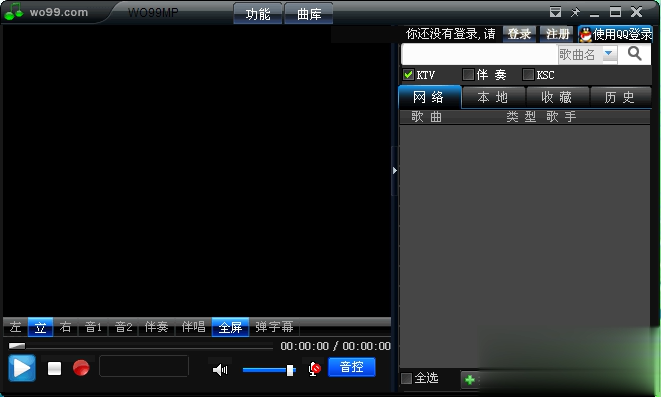The width and height of the screenshot is (661, 397).
Task: Open the 曲库 menu
Action: [x=309, y=13]
